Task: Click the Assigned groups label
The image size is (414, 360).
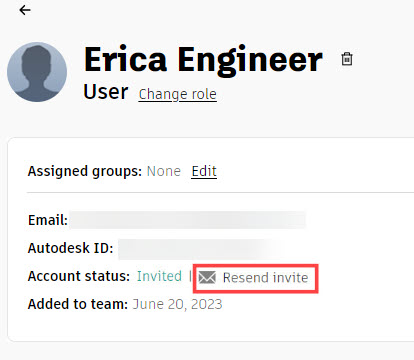Action: point(85,171)
